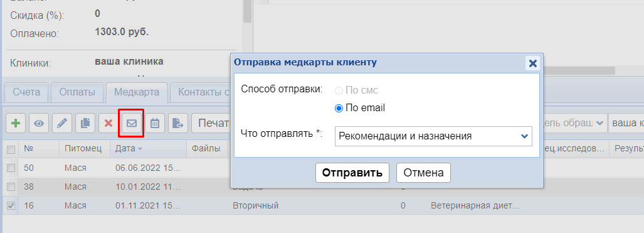Click the copy record icon
This screenshot has width=644, height=233.
point(85,123)
